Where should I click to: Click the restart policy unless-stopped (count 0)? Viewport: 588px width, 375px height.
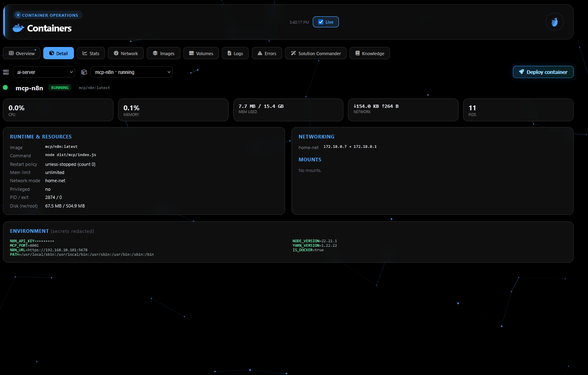(70, 164)
